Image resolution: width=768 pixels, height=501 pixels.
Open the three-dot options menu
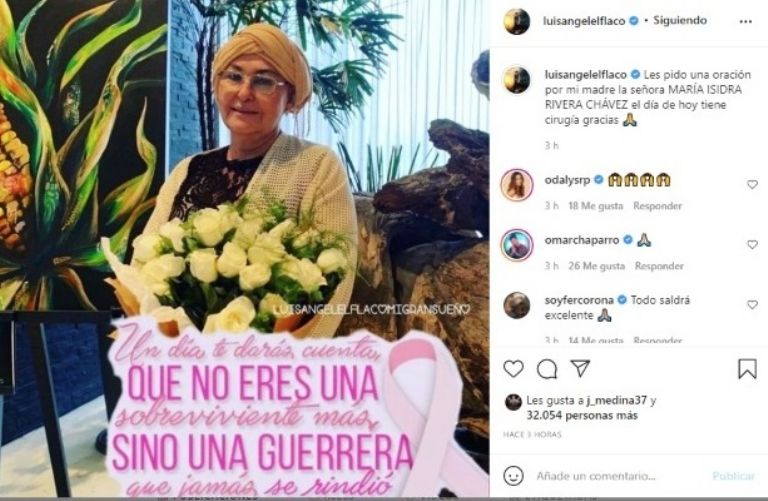pos(745,22)
